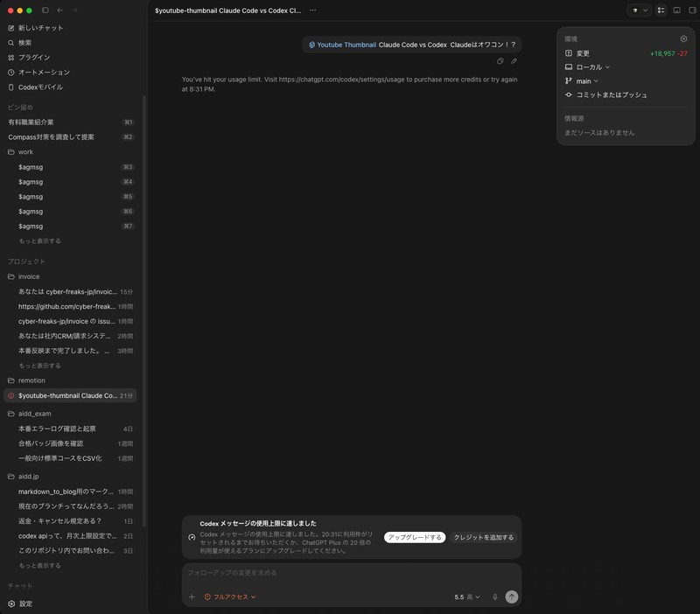This screenshot has width=700, height=614.
Task: Open thread 本番反映まで完了しました。
Action: coord(72,350)
